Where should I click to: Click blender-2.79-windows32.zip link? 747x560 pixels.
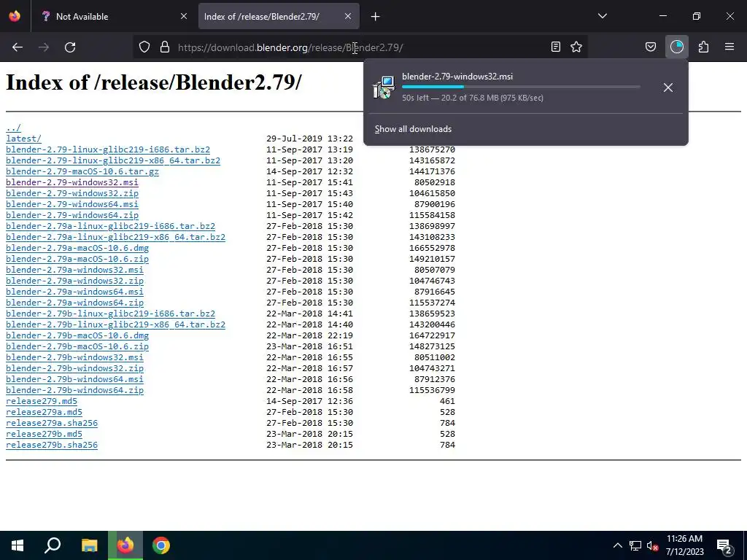[72, 193]
